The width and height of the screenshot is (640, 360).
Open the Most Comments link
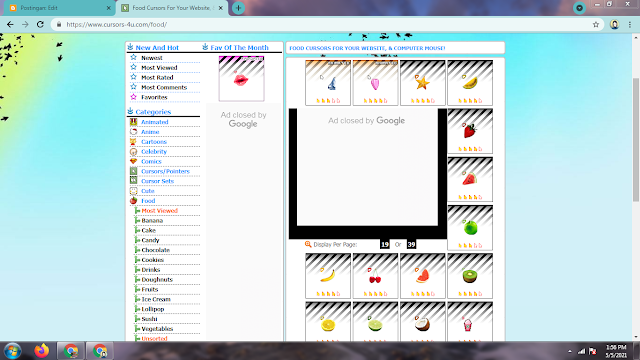click(164, 87)
